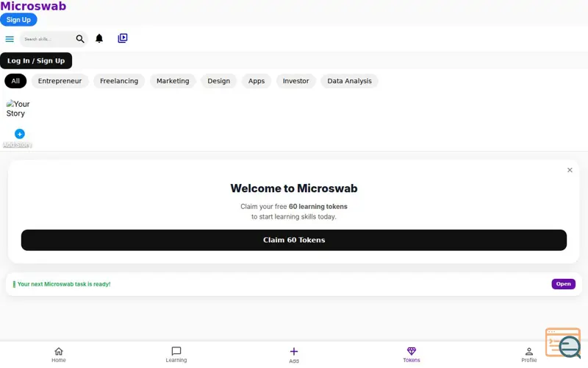Viewport: 588px width, 368px height.
Task: Go to Home in bottom navigation
Action: tap(59, 355)
